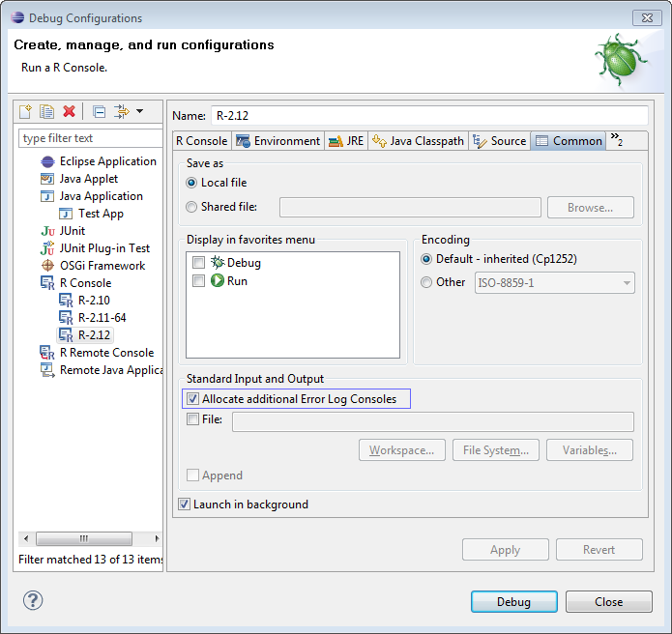Switch to the Common tab
This screenshot has width=672, height=634.
[x=569, y=141]
